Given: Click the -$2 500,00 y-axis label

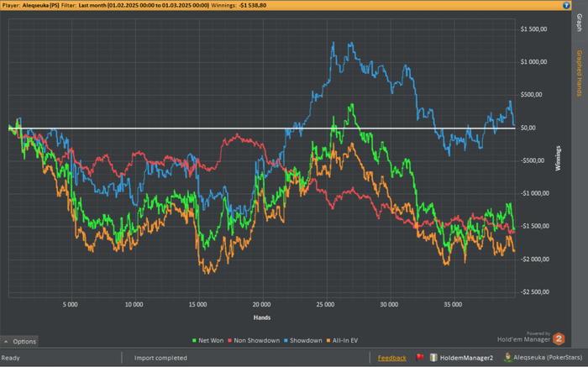Looking at the screenshot, I should (x=535, y=292).
